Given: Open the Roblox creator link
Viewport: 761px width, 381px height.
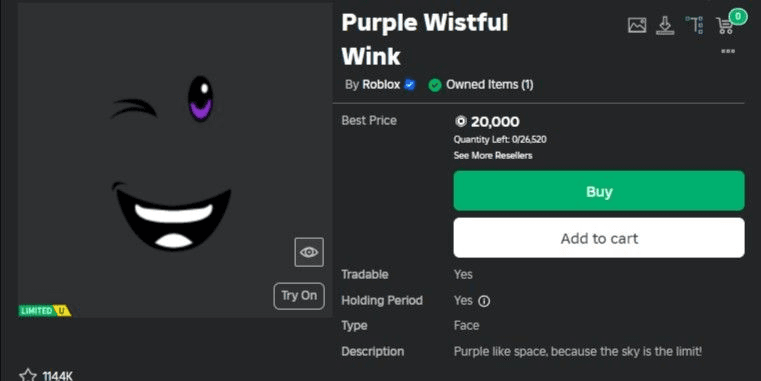Looking at the screenshot, I should coord(381,84).
